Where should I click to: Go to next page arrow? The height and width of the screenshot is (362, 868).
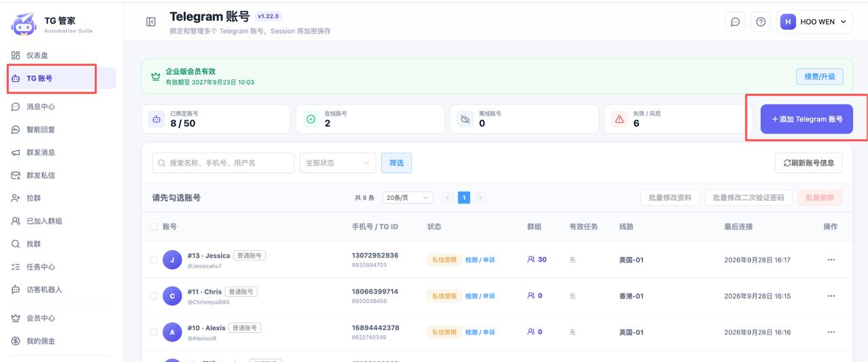pos(480,197)
